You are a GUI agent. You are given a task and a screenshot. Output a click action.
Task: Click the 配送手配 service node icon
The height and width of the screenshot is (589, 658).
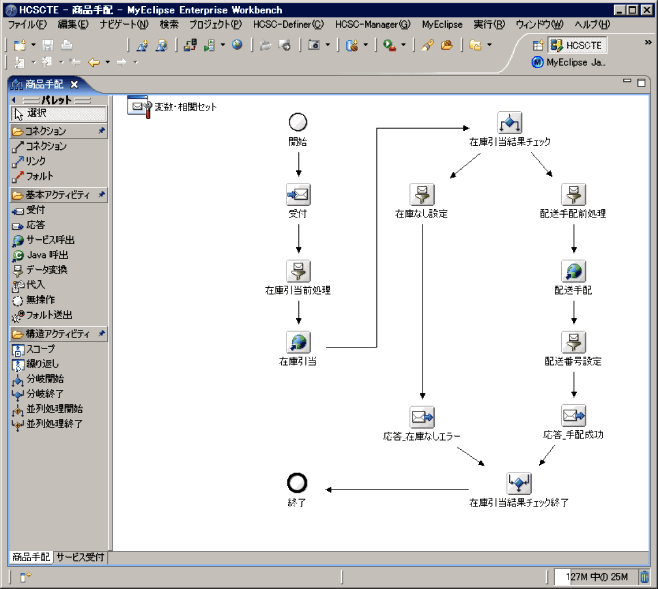573,270
